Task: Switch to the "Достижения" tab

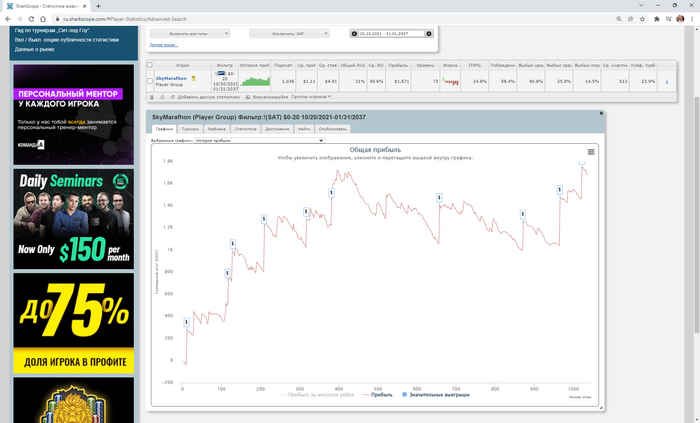Action: 277,129
